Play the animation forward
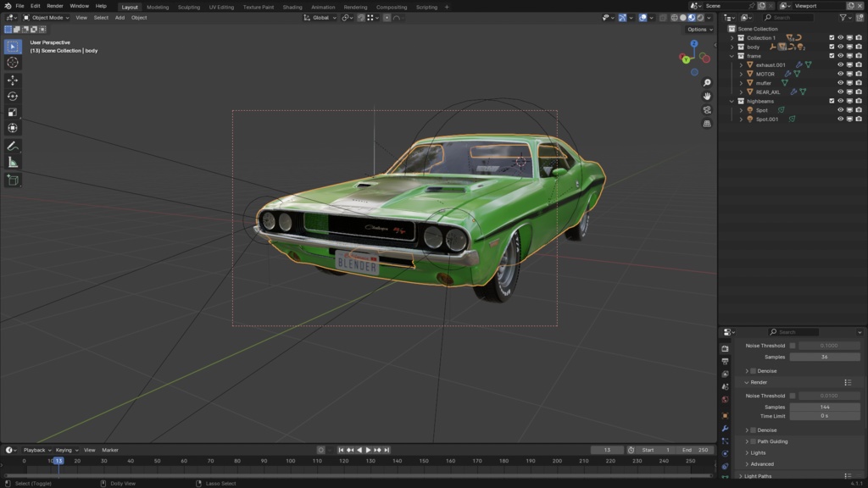 click(368, 451)
